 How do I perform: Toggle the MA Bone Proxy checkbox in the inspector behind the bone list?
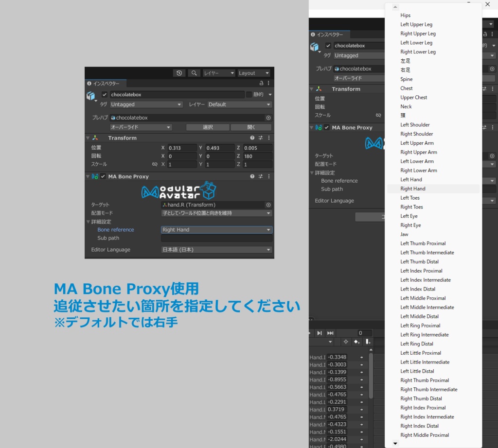point(326,127)
